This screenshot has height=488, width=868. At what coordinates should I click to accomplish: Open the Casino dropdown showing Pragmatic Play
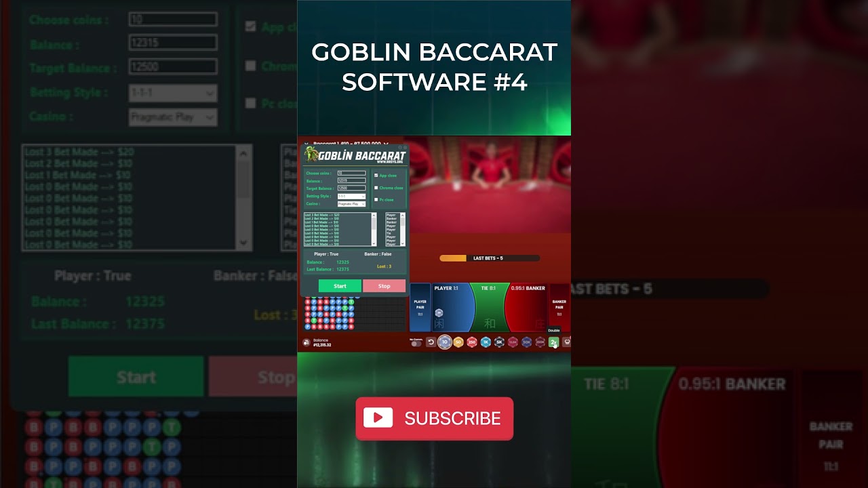click(351, 204)
